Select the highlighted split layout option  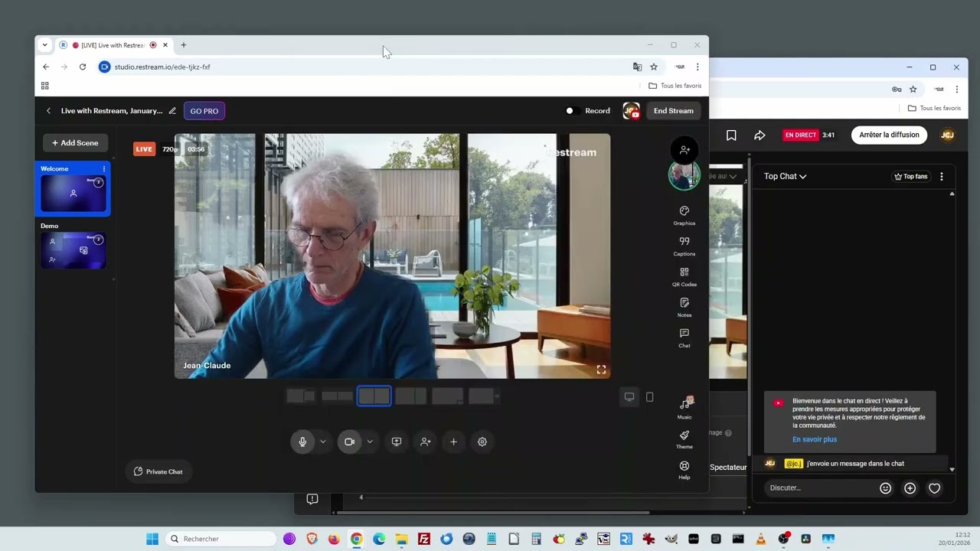(374, 396)
